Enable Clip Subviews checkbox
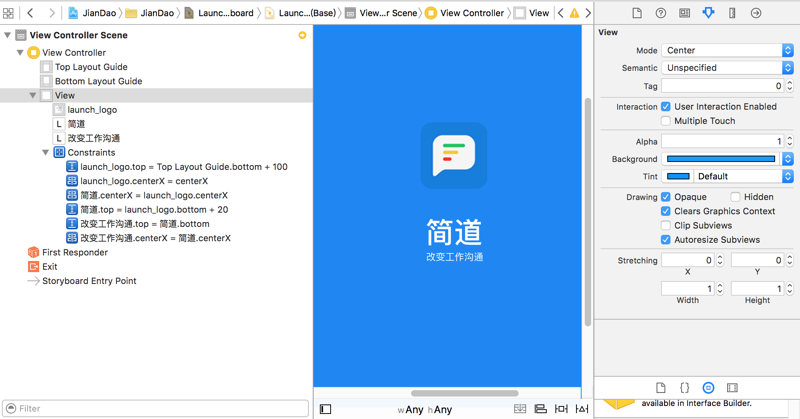This screenshot has width=800, height=419. [x=666, y=226]
